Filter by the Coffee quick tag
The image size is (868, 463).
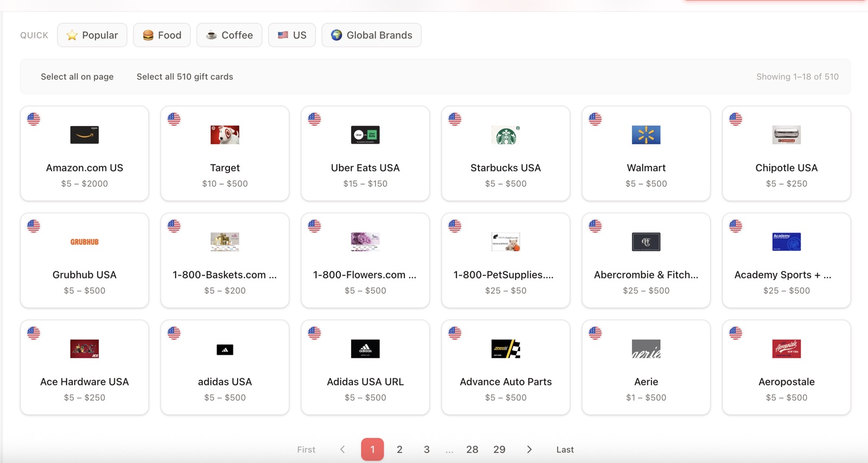pos(229,35)
